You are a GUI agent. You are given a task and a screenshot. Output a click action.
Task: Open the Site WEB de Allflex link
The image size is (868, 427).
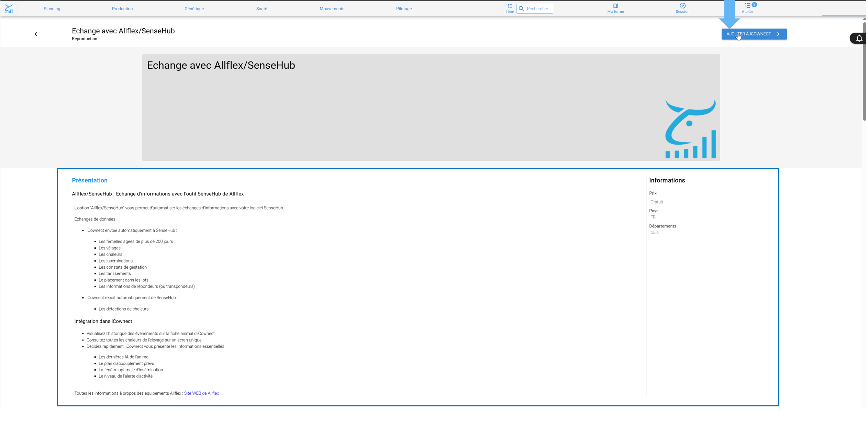[201, 393]
